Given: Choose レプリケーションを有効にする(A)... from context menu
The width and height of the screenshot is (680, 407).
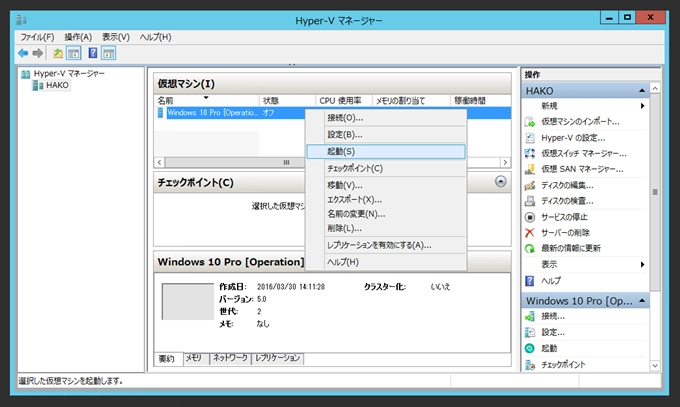Looking at the screenshot, I should pos(386,245).
